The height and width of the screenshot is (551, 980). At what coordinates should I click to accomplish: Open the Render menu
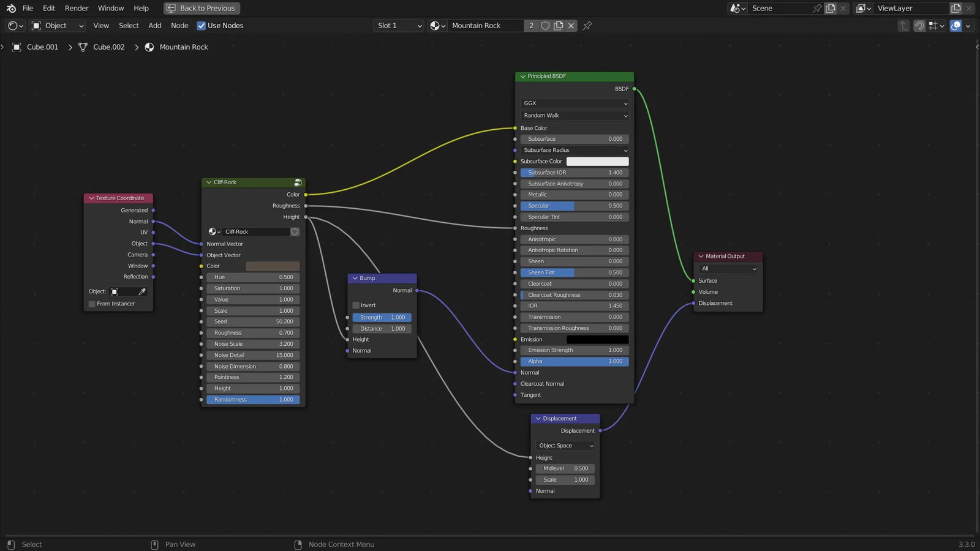(x=77, y=9)
